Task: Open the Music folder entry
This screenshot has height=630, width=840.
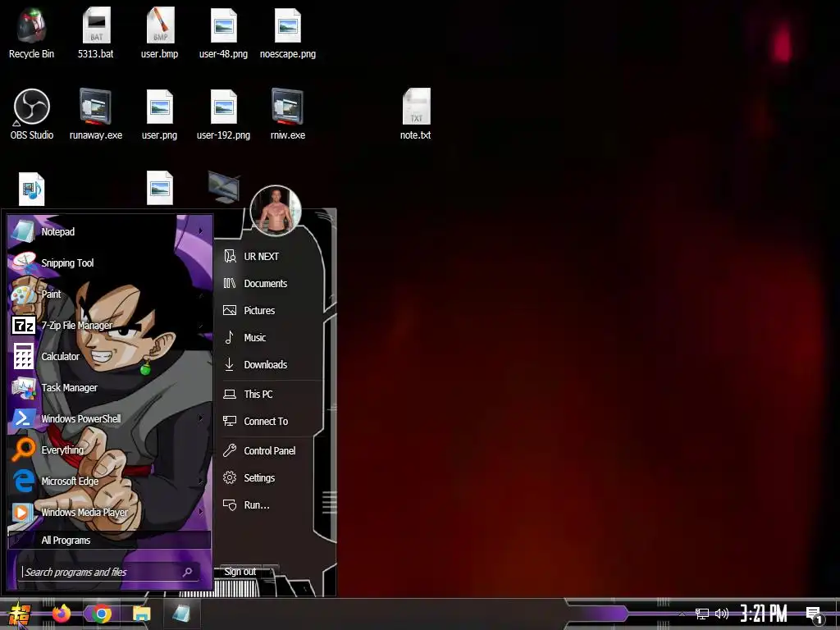Action: point(271,337)
